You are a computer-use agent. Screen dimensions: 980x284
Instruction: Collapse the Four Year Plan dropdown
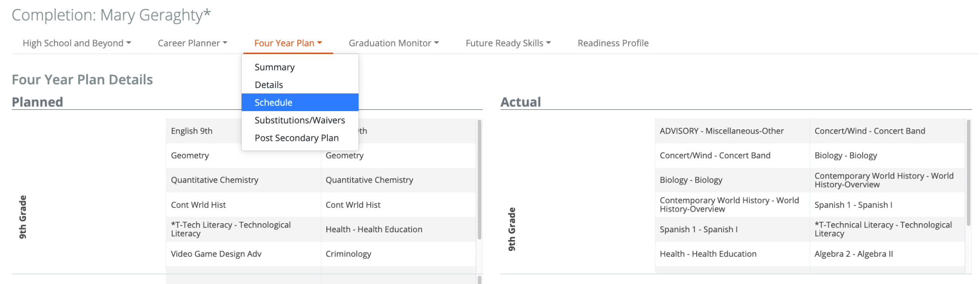pos(288,43)
